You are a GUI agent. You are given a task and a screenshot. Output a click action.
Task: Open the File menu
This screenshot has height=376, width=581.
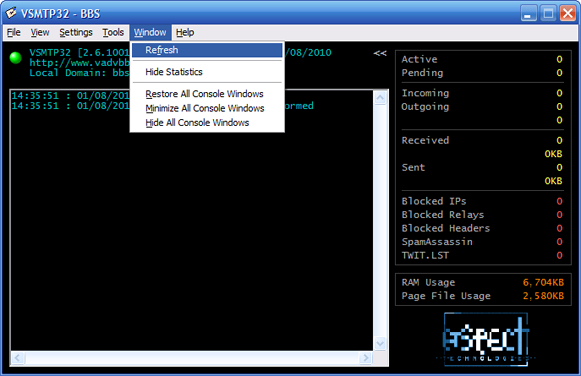(14, 33)
